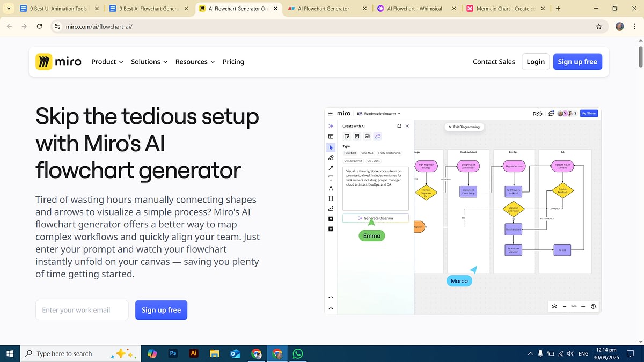644x362 pixels.
Task: Select the UML Sequence type chip
Action: click(353, 161)
